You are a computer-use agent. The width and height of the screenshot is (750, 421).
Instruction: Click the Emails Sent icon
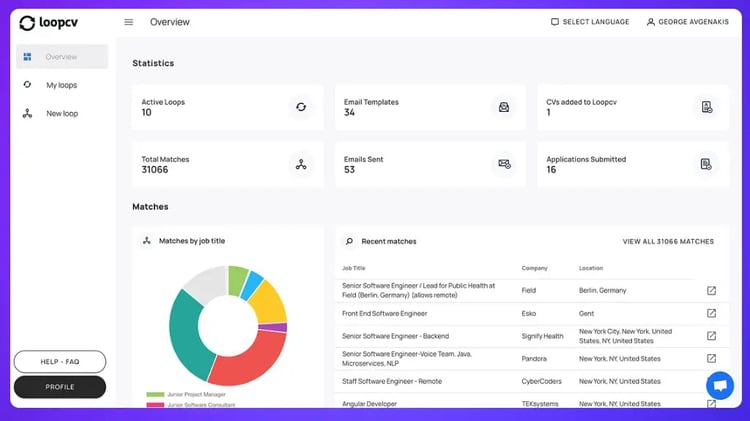pyautogui.click(x=504, y=165)
